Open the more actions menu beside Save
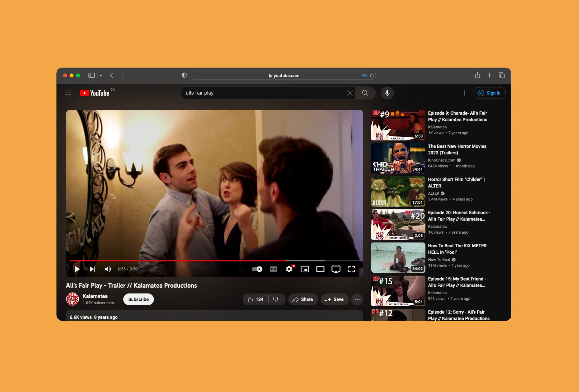Viewport: 579px width, 392px height. coord(357,299)
